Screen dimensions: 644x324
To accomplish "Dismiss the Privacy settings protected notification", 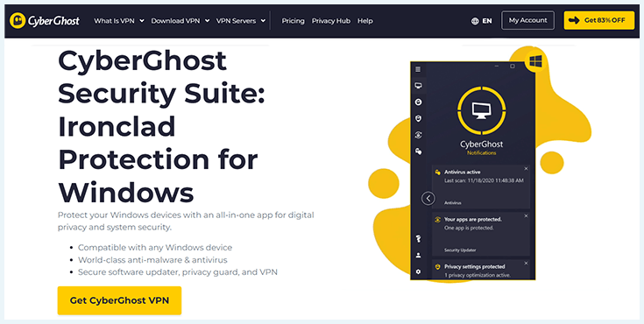I will point(526,263).
